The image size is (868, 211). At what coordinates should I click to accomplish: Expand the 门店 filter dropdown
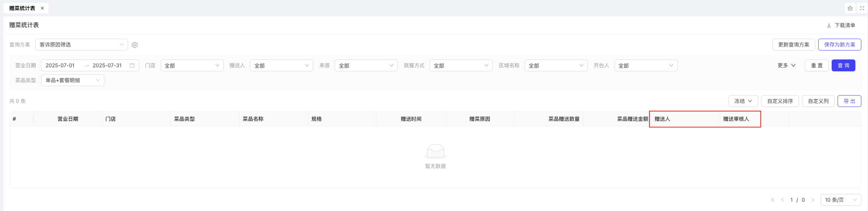click(x=192, y=65)
